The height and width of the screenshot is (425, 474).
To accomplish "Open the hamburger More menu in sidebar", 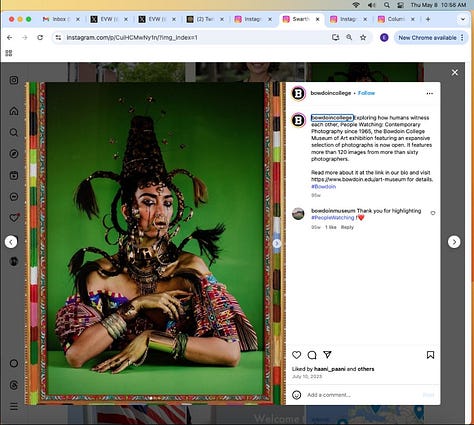I will click(x=14, y=406).
